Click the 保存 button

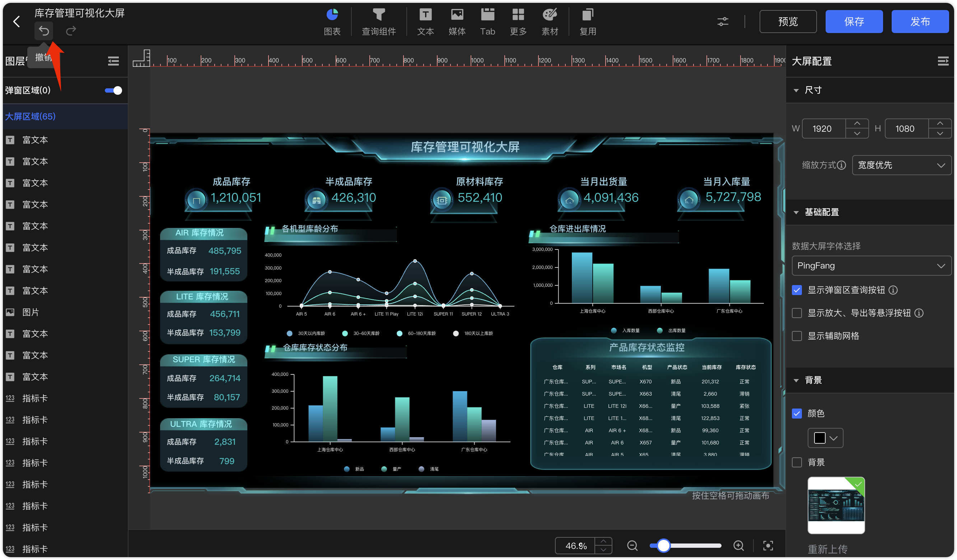(854, 22)
